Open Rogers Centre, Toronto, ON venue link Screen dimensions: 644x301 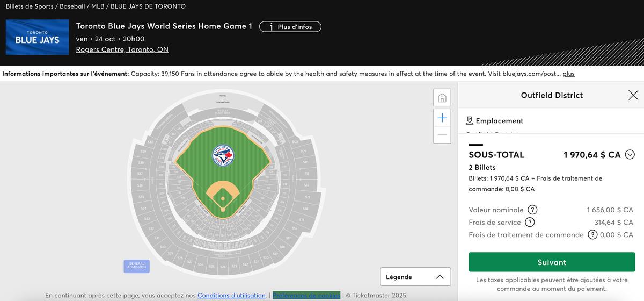(122, 49)
